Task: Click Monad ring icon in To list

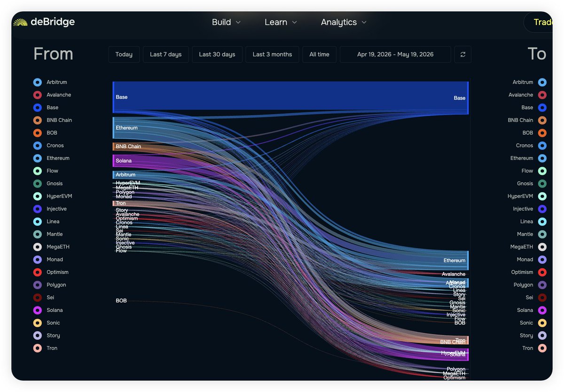Action: (x=542, y=259)
